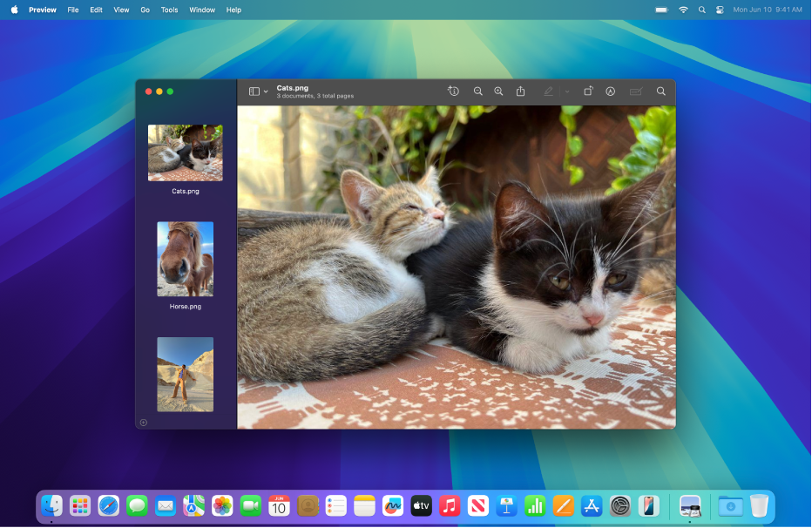Open the highlight color dropdown arrow

point(566,91)
